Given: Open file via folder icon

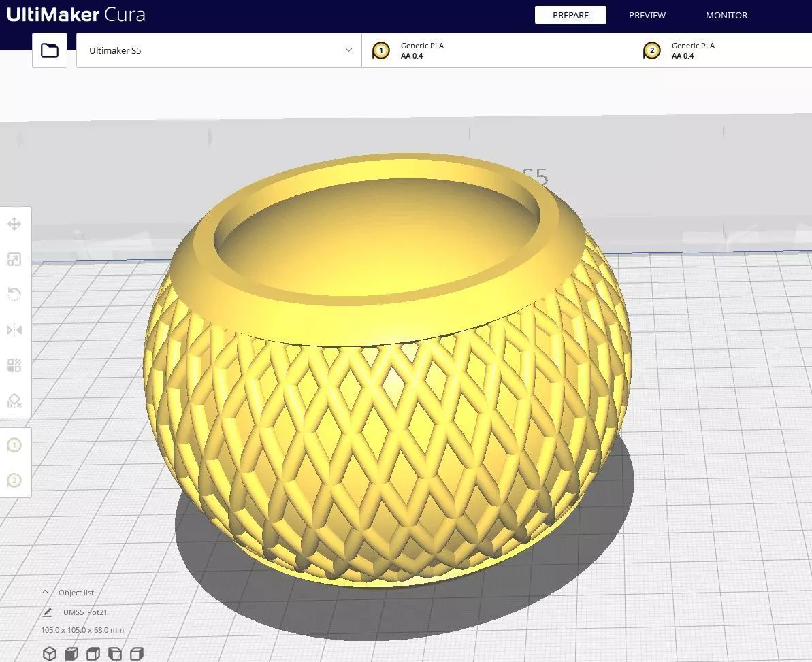Looking at the screenshot, I should coord(50,50).
